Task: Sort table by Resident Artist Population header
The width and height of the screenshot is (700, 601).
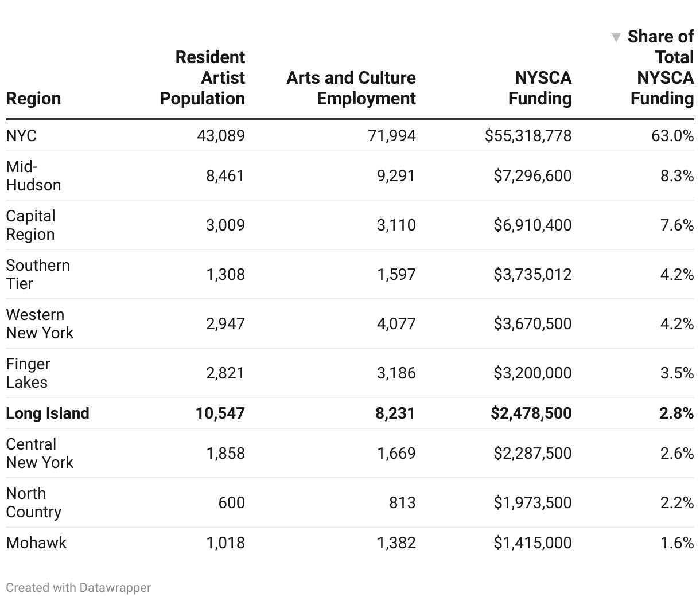Action: (203, 78)
